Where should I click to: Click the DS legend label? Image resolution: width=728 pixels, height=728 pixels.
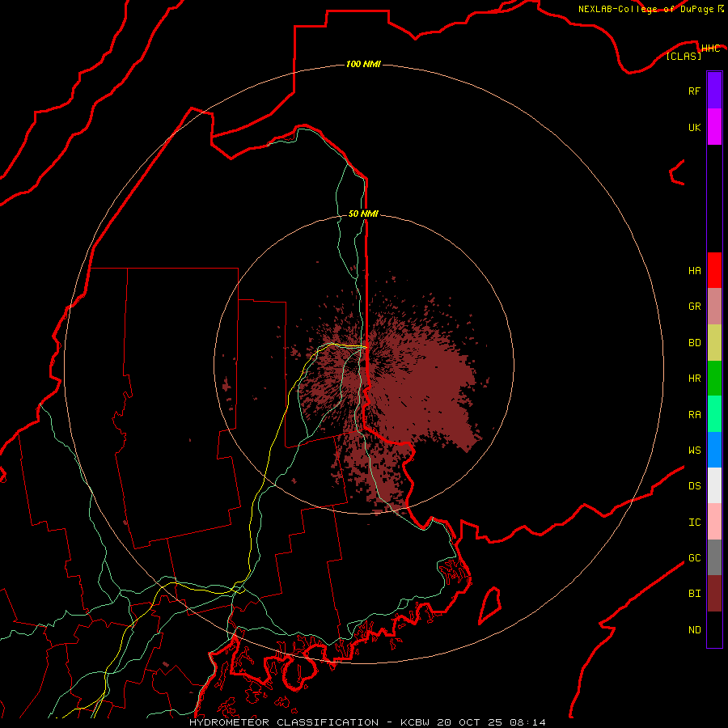click(694, 486)
